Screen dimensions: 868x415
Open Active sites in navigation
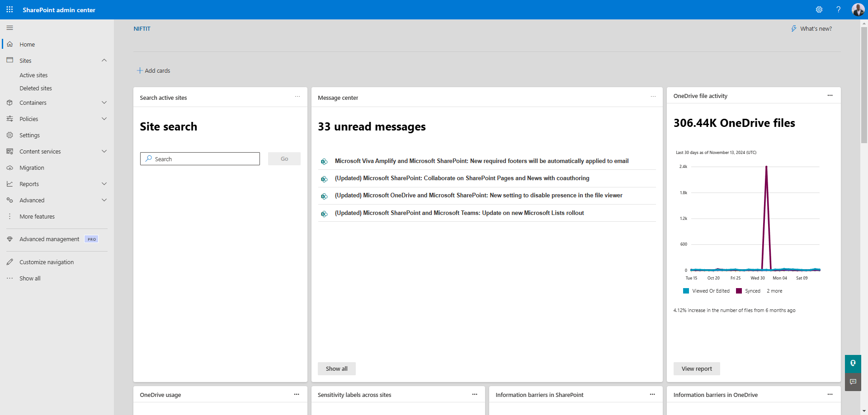[x=33, y=75]
